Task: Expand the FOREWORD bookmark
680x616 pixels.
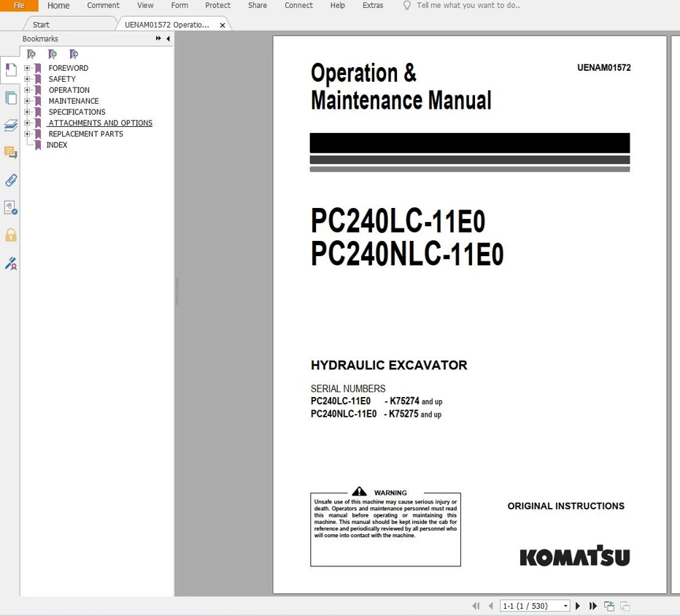Action: [x=27, y=68]
